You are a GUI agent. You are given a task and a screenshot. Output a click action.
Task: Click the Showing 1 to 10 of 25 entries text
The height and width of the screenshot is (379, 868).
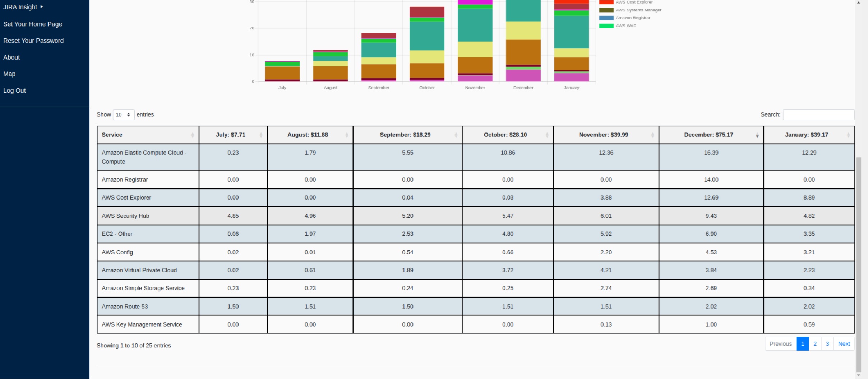click(x=134, y=346)
